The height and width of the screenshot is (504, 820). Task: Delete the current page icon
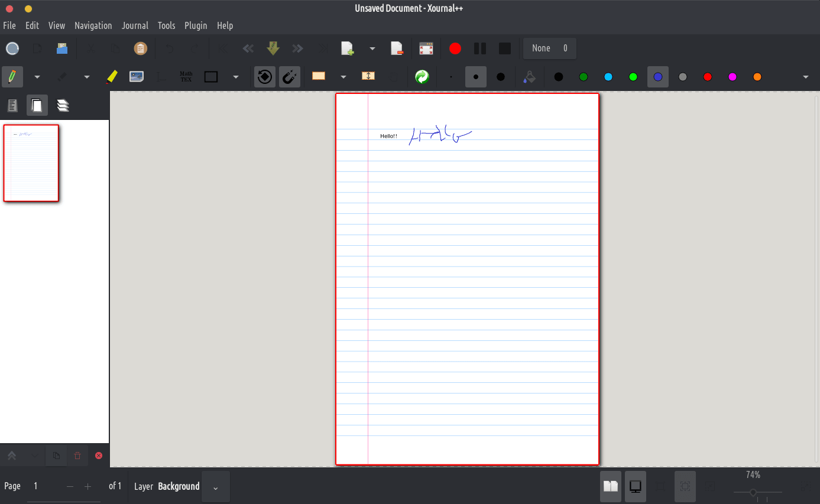[x=397, y=48]
